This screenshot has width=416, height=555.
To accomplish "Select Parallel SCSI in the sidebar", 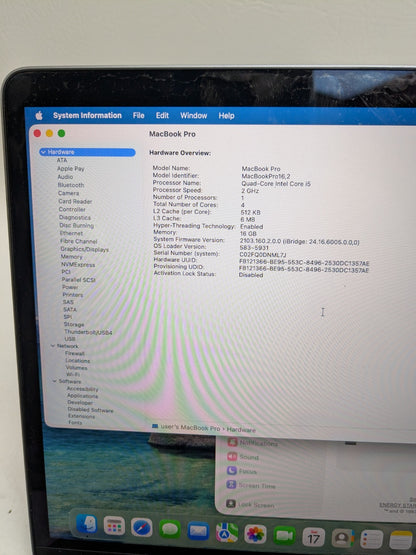I will [79, 280].
